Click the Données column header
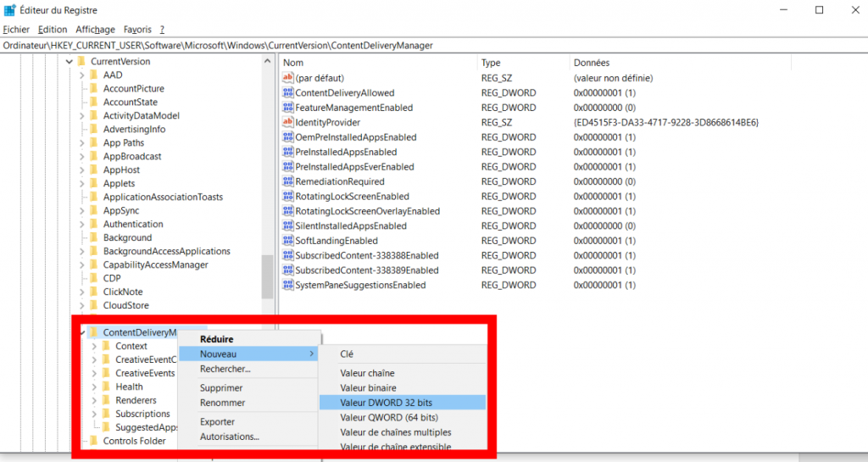Image resolution: width=868 pixels, height=462 pixels. (x=591, y=63)
